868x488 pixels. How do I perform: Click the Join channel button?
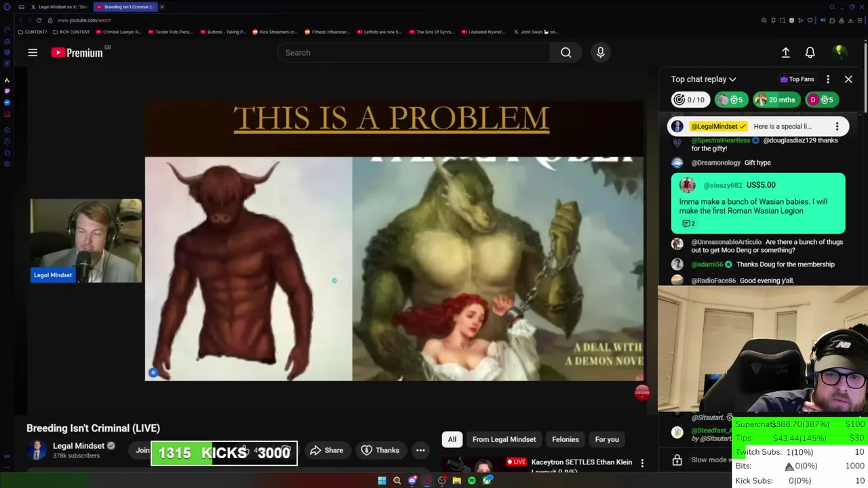pyautogui.click(x=142, y=450)
